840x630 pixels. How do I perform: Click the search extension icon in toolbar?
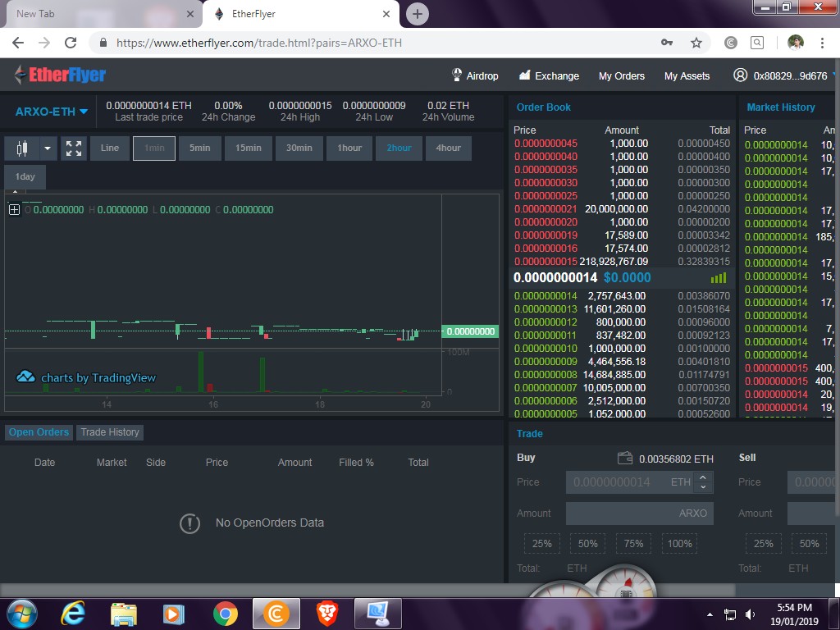pos(757,43)
